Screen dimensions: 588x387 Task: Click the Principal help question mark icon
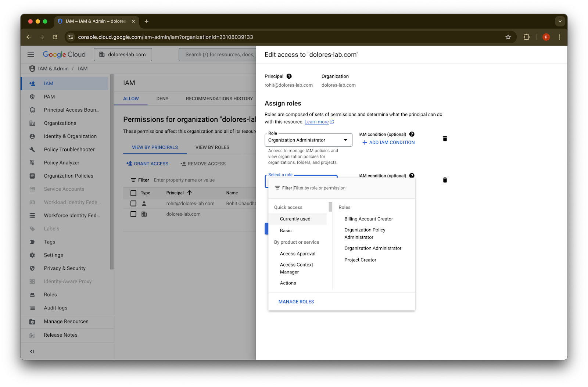289,76
